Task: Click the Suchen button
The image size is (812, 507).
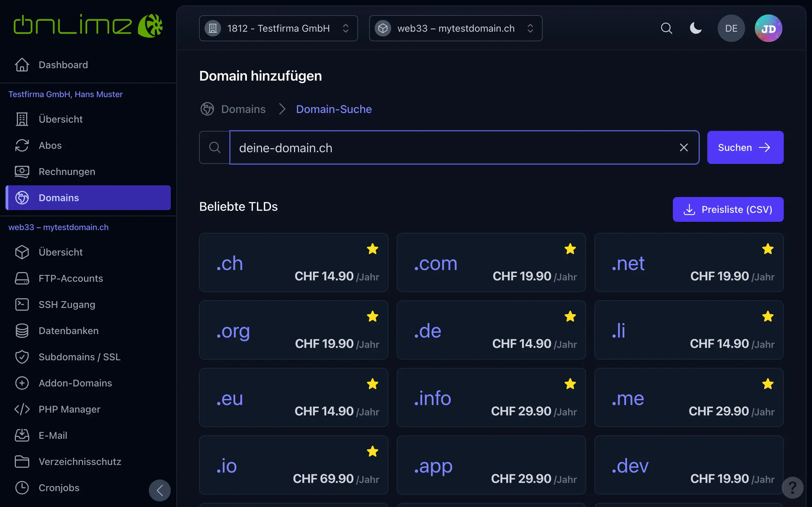Action: [745, 147]
